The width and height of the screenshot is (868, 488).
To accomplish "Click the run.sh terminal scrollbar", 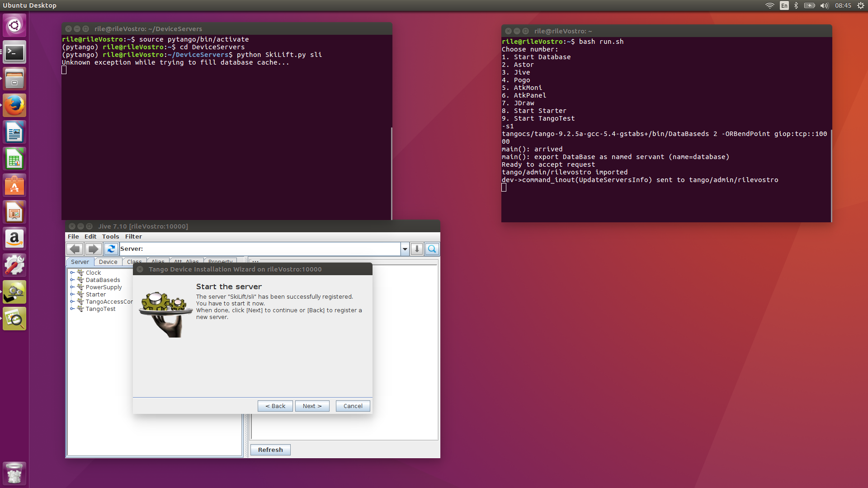I will 831,175.
